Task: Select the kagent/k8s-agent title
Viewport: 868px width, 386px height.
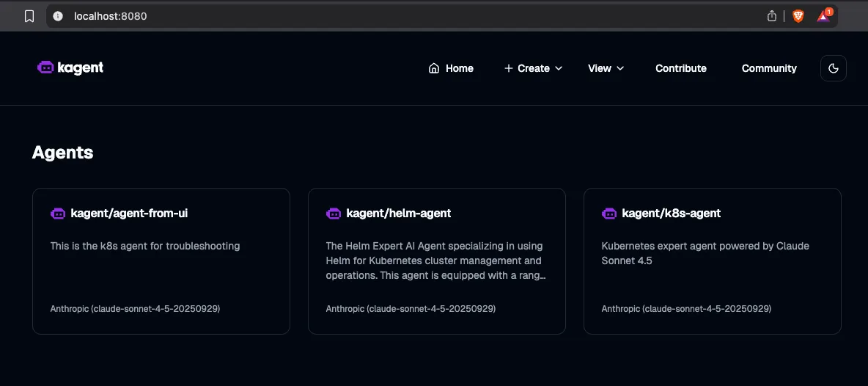Action: pos(671,214)
